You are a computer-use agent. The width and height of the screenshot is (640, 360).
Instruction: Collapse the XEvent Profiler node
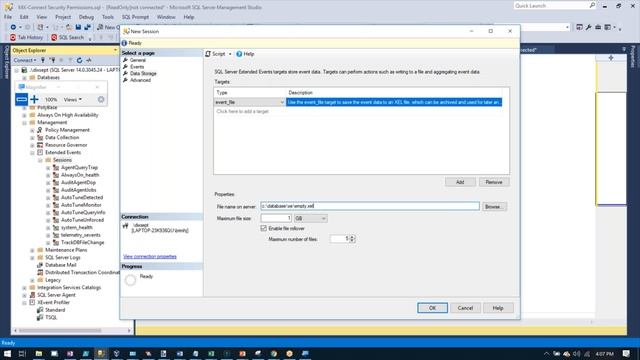(24, 302)
